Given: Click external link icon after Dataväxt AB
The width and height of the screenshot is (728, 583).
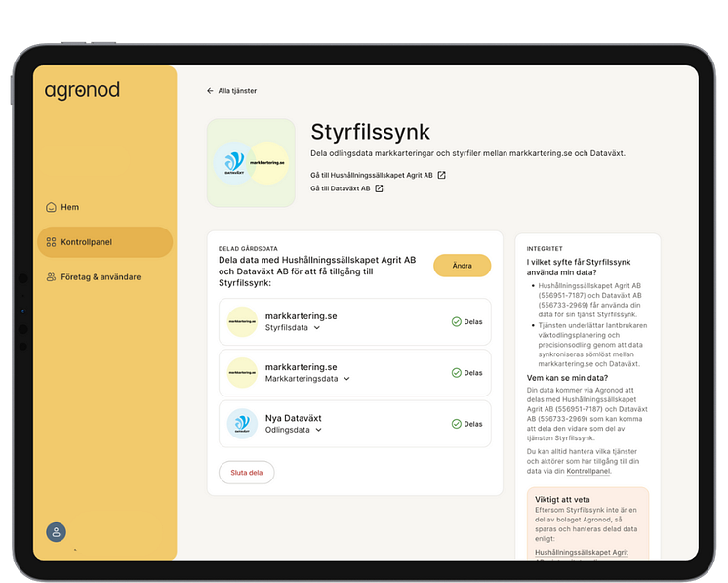Looking at the screenshot, I should [379, 188].
